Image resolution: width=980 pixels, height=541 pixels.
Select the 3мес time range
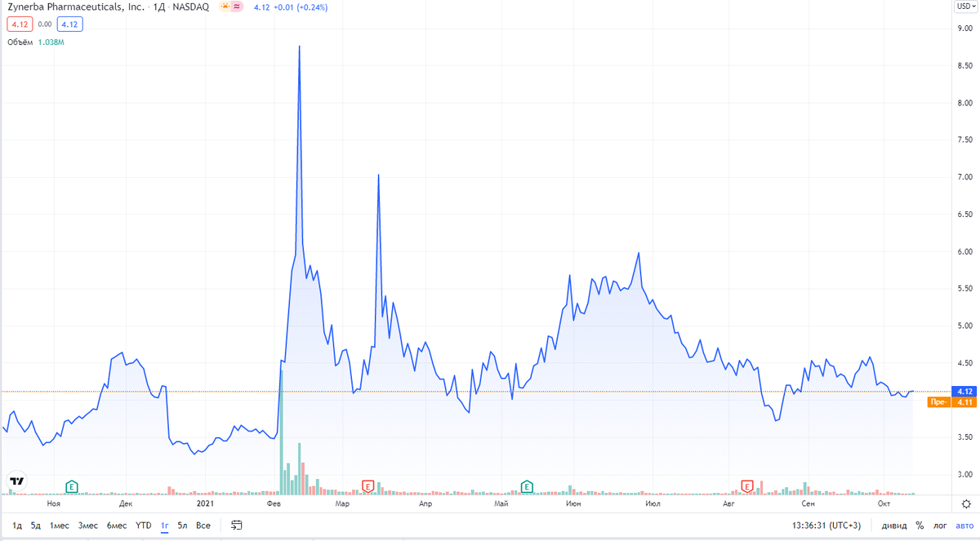tap(88, 525)
